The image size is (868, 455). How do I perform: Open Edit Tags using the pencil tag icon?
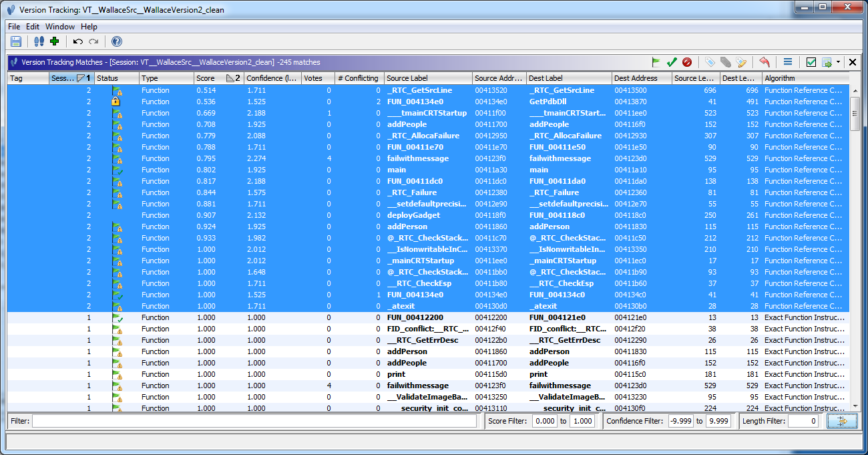point(742,62)
